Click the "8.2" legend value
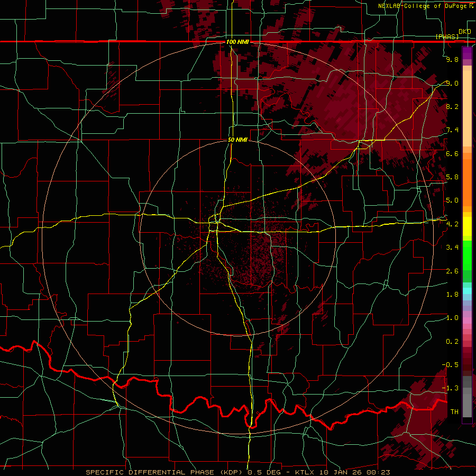This screenshot has height=476, width=476. (452, 106)
